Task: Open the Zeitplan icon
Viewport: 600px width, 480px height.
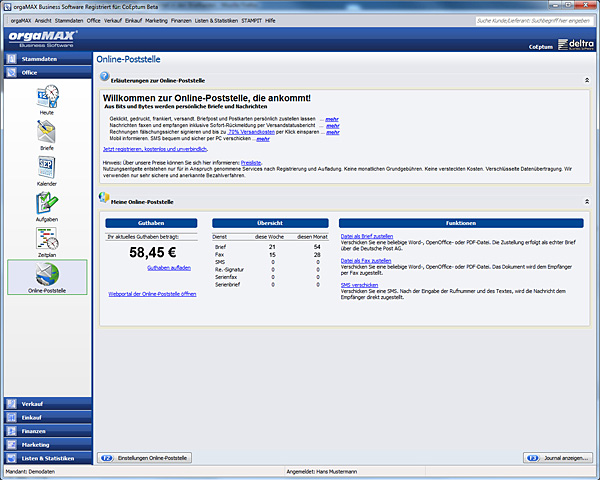Action: pos(47,242)
